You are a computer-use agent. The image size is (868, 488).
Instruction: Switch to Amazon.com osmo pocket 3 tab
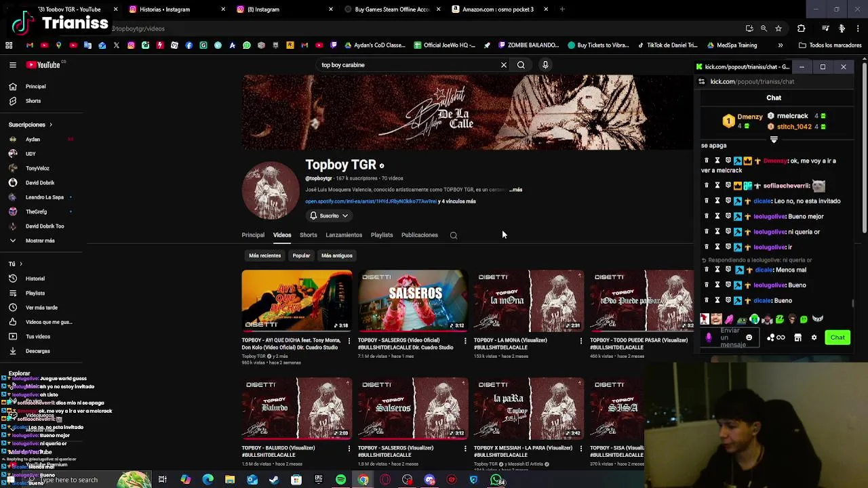click(x=498, y=9)
